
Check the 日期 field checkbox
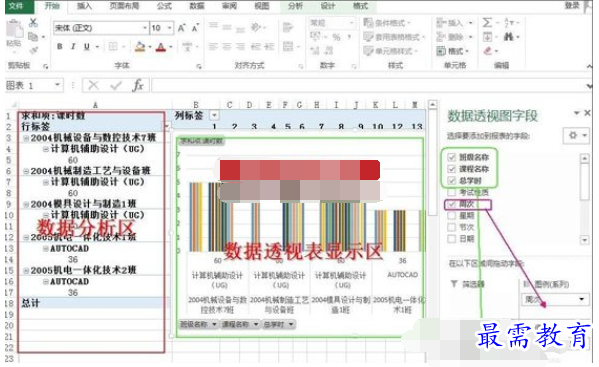[x=452, y=239]
